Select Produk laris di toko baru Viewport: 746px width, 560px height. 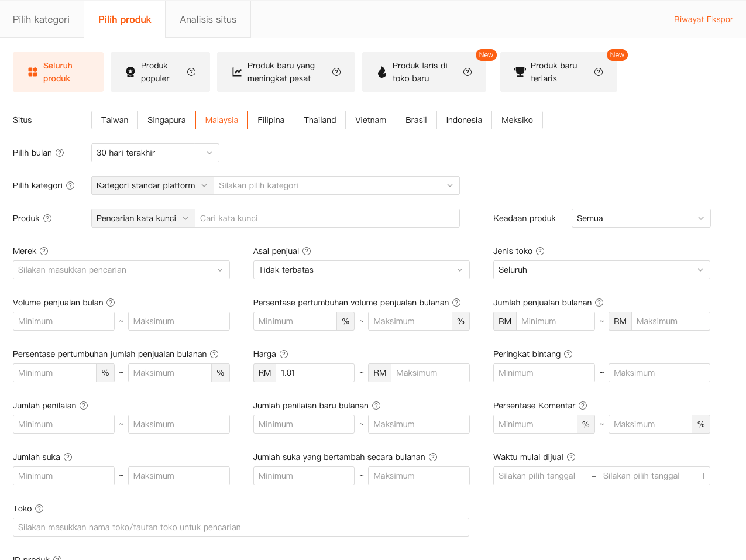pos(420,72)
